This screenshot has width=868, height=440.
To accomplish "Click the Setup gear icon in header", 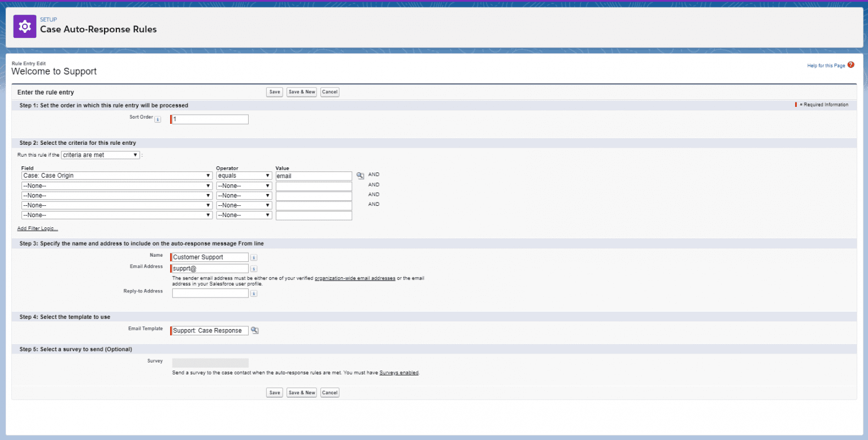I will click(24, 27).
